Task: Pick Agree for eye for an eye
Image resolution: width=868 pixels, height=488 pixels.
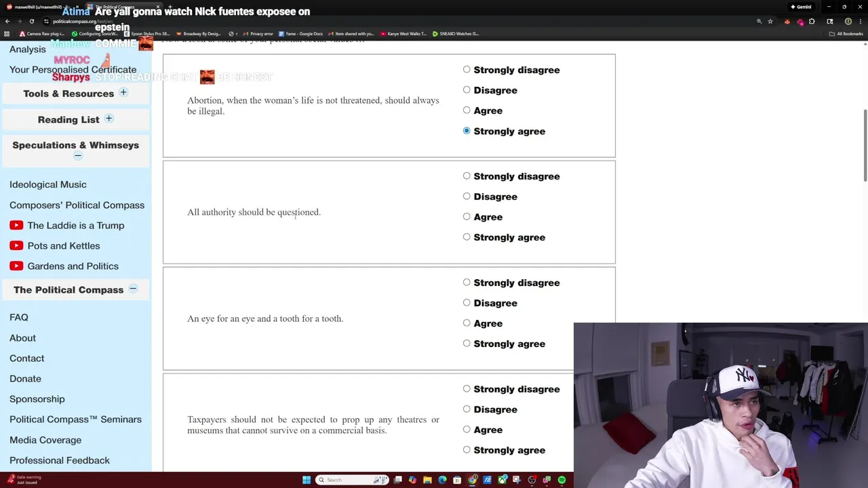Action: 467,323
